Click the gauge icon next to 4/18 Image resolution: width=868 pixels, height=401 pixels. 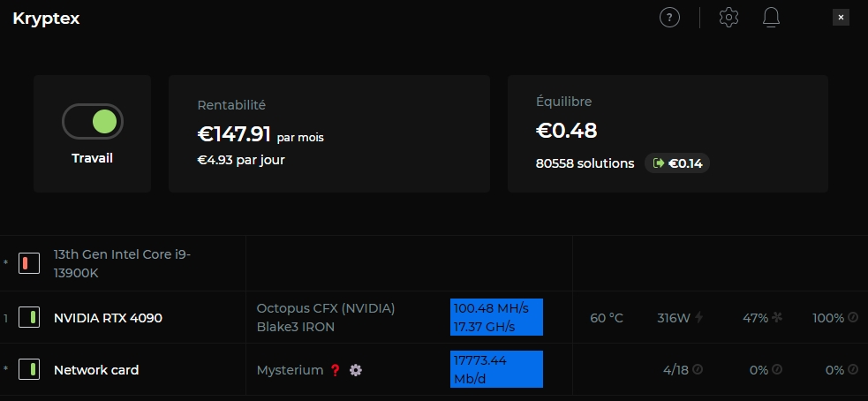(698, 370)
